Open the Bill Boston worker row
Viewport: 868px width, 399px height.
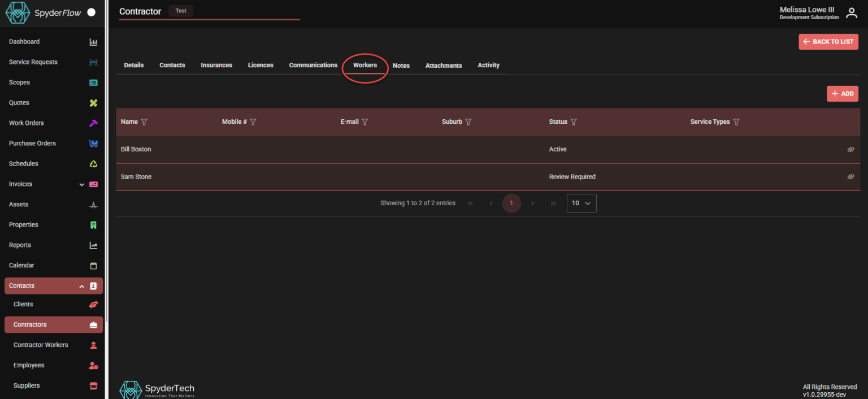[x=136, y=150]
